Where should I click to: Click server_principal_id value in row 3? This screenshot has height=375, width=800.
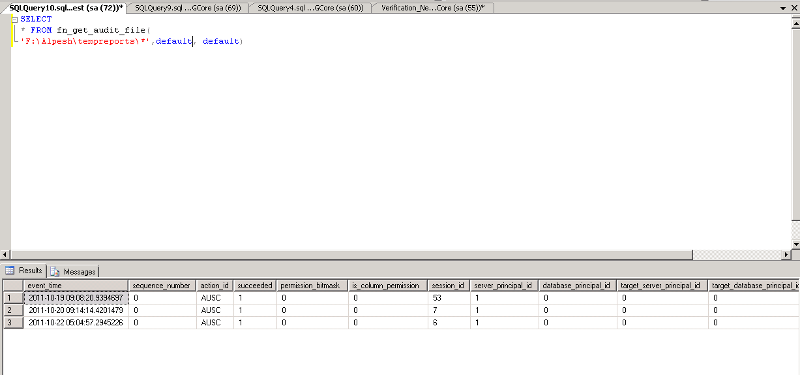tap(503, 322)
